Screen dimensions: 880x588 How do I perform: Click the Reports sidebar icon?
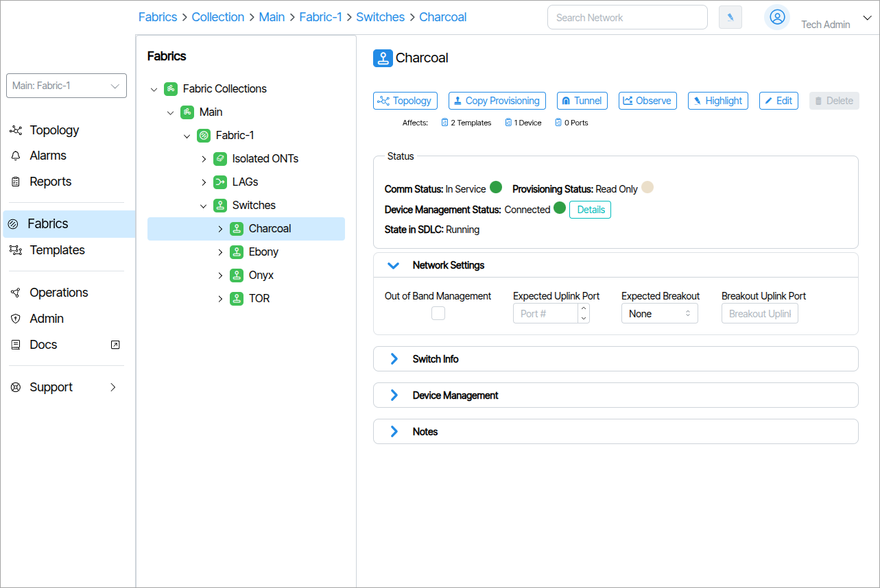pyautogui.click(x=16, y=182)
